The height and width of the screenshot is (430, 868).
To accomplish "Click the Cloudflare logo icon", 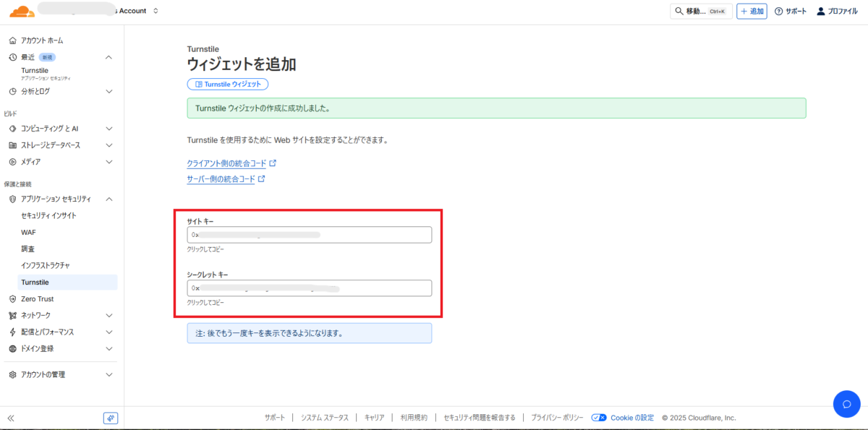I will (22, 11).
